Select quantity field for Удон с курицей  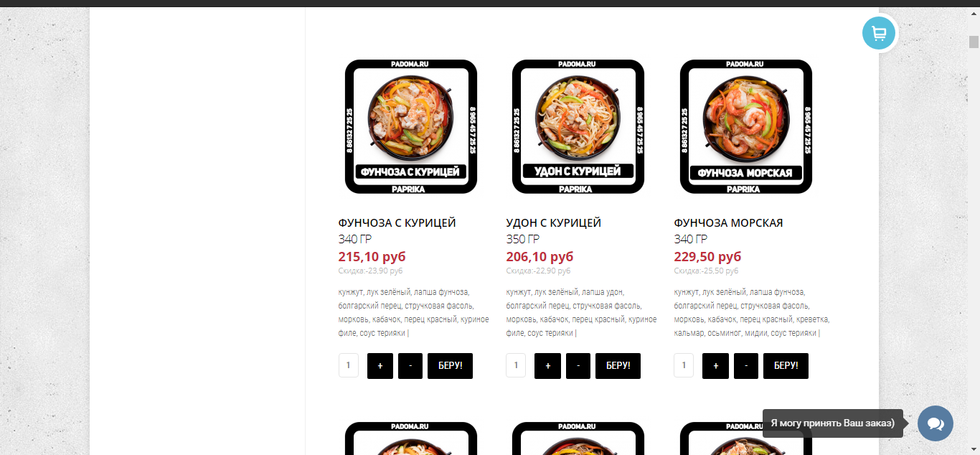point(516,365)
